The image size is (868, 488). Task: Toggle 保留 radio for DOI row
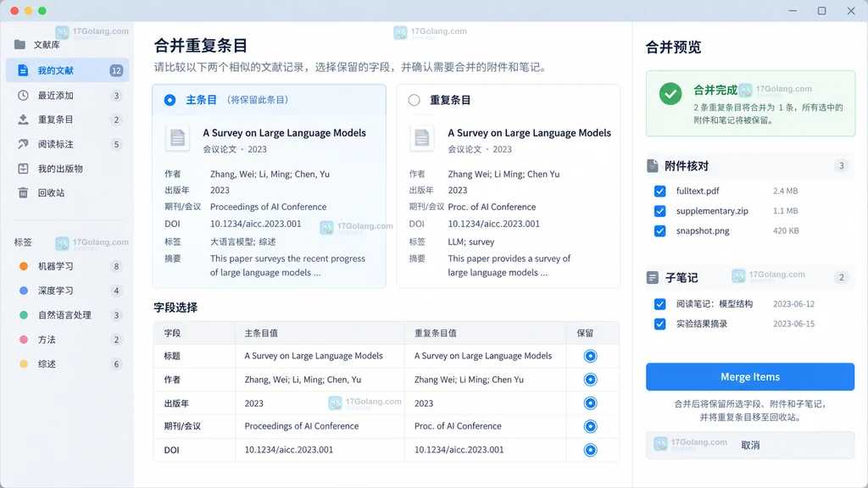pyautogui.click(x=590, y=450)
